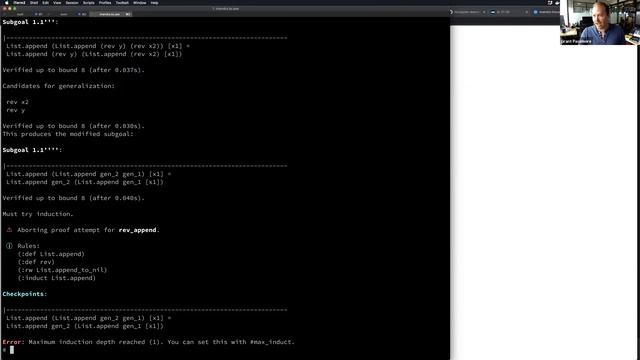This screenshot has height=360, width=640.
Task: Click the "Subgoal 1.1'''':" modified subgoal heading
Action: [x=32, y=150]
